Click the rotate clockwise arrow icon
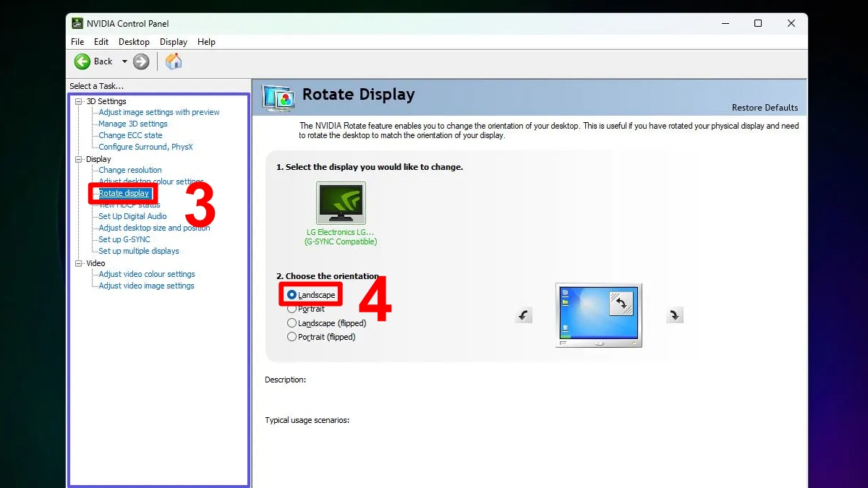This screenshot has height=488, width=868. 674,315
